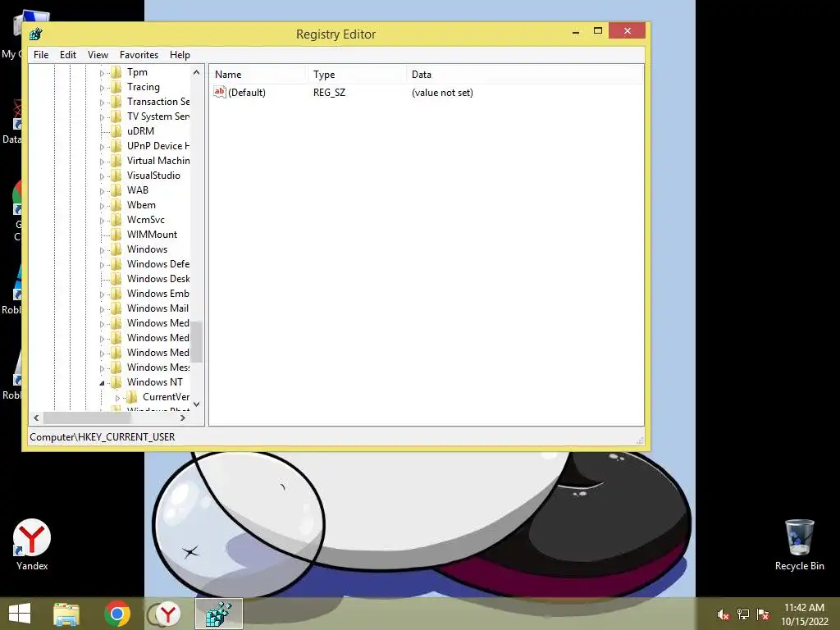The width and height of the screenshot is (840, 630).
Task: Click the (value not set) data cell
Action: tap(442, 93)
